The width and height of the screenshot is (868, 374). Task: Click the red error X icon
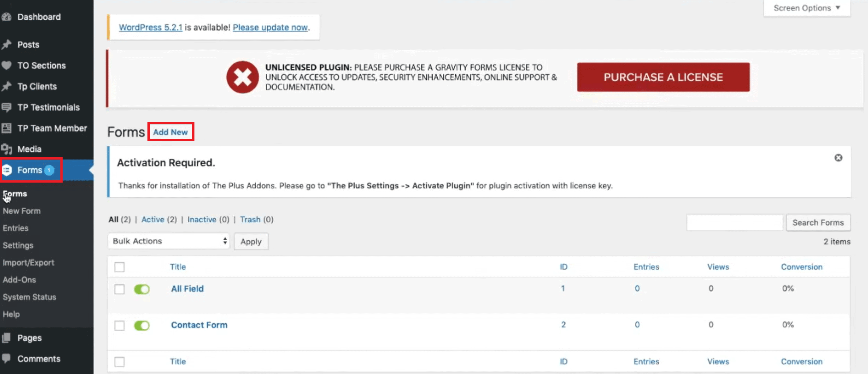tap(242, 77)
